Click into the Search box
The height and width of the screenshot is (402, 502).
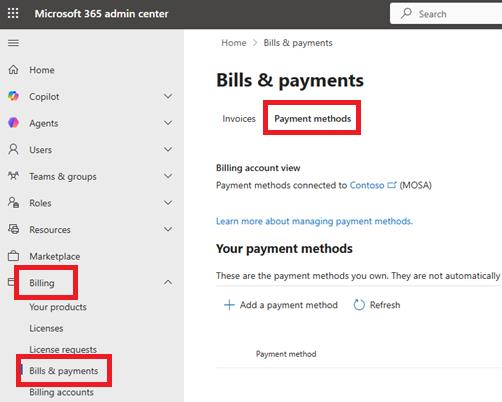446,14
